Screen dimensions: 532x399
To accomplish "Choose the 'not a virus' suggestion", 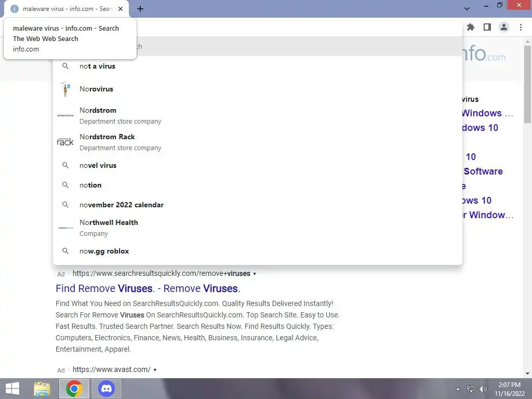I will [x=258, y=66].
